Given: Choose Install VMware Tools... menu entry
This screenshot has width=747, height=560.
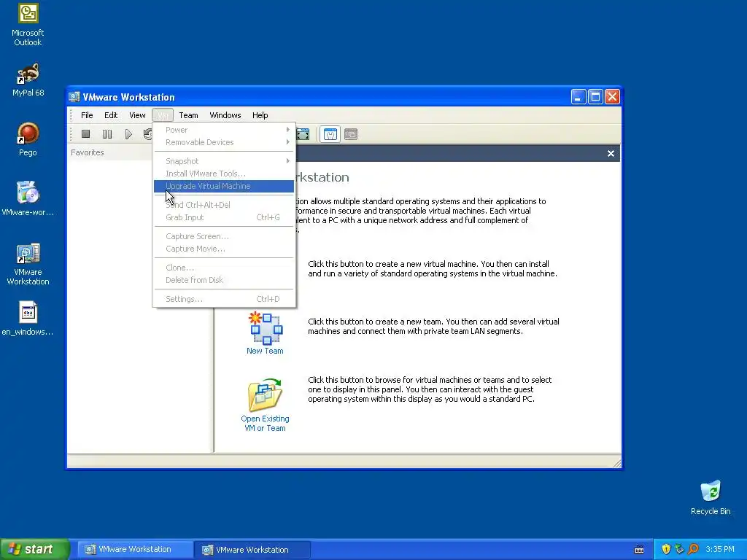Looking at the screenshot, I should (x=224, y=174).
